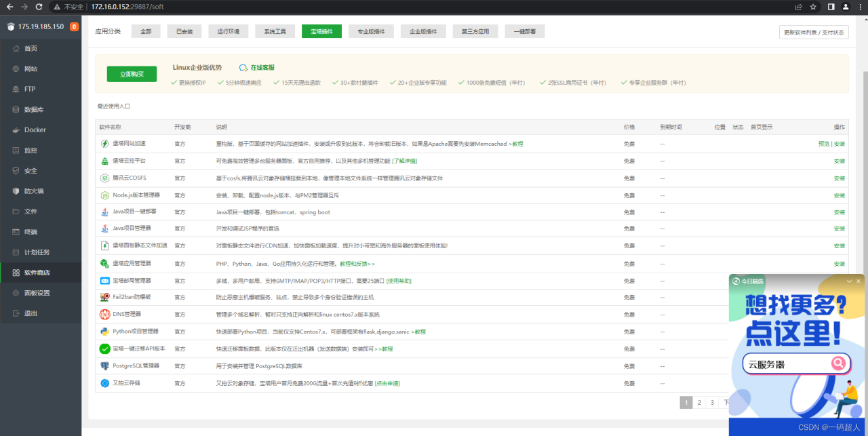Click the Node.js版本管理器 icon
The height and width of the screenshot is (436, 868).
104,195
